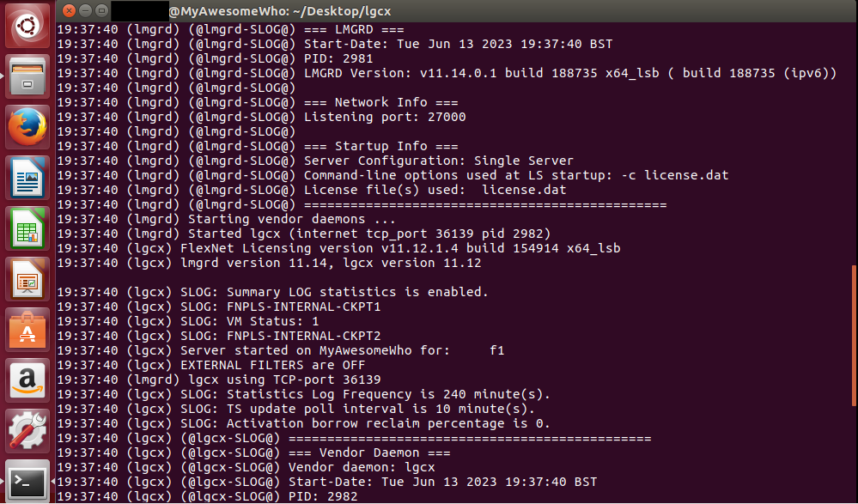Viewport: 858px width, 504px height.
Task: Open System Settings wrench-and-gear icon
Action: (x=27, y=432)
